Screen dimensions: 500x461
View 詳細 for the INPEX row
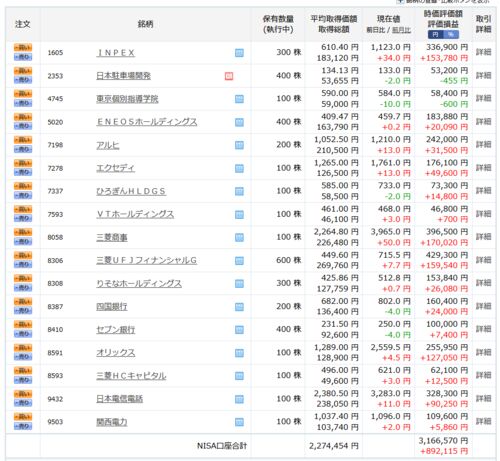coord(483,52)
